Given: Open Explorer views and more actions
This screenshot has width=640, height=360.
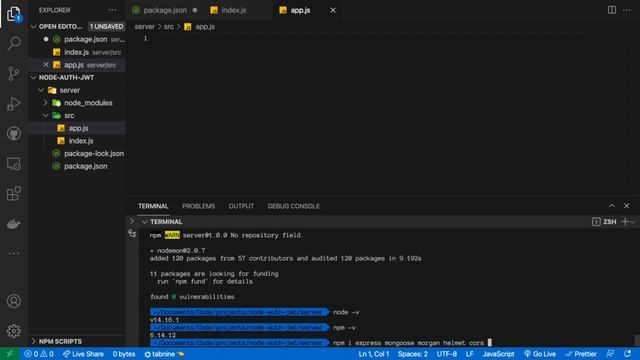Looking at the screenshot, I should tap(112, 10).
